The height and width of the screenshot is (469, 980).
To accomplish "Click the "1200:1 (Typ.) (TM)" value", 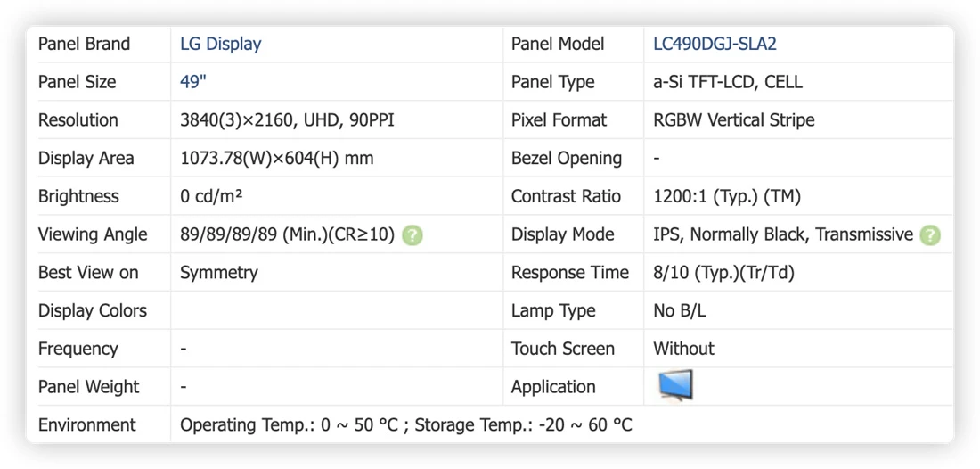I will coord(727,197).
